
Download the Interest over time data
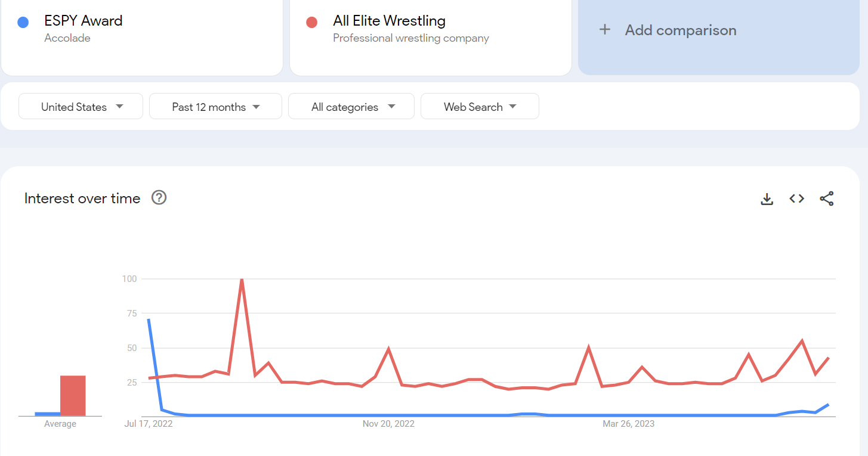[767, 199]
